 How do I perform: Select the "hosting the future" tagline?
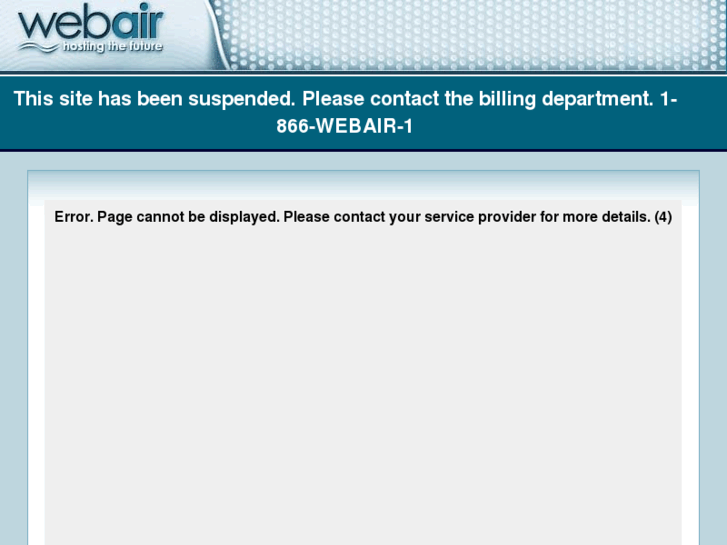point(112,46)
